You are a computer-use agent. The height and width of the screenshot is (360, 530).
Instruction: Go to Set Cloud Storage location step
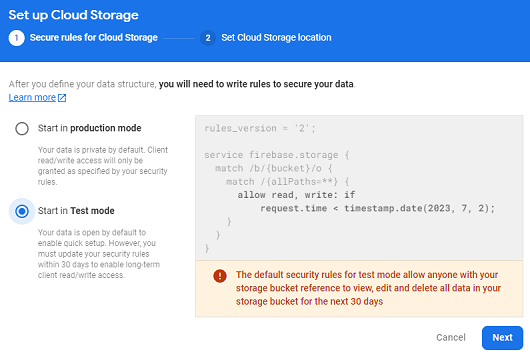tap(276, 38)
